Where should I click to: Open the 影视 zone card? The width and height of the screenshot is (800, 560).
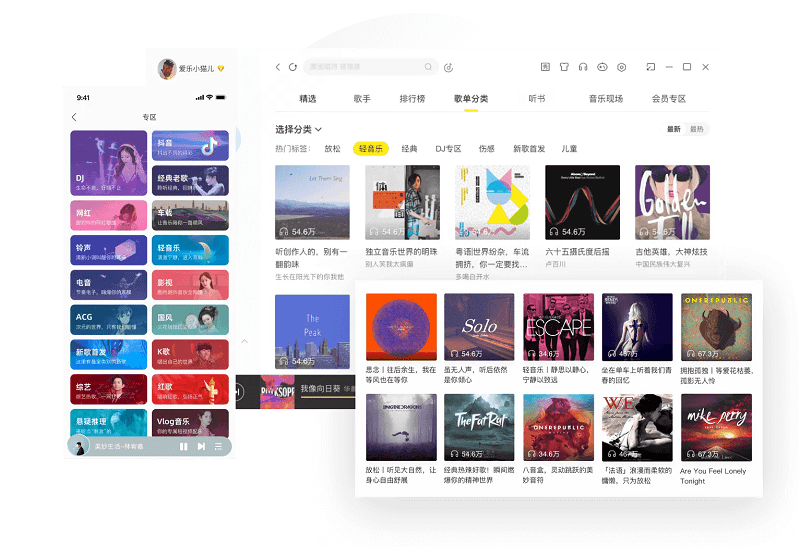click(190, 285)
